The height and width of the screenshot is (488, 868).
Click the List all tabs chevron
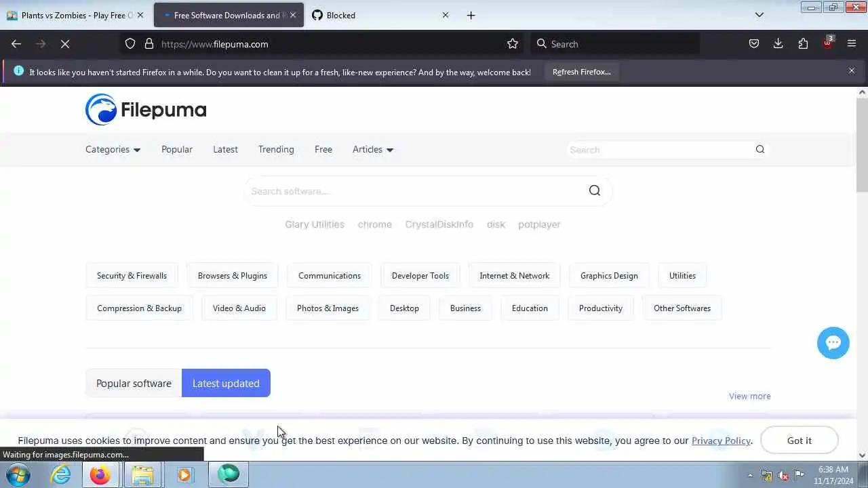coord(759,15)
